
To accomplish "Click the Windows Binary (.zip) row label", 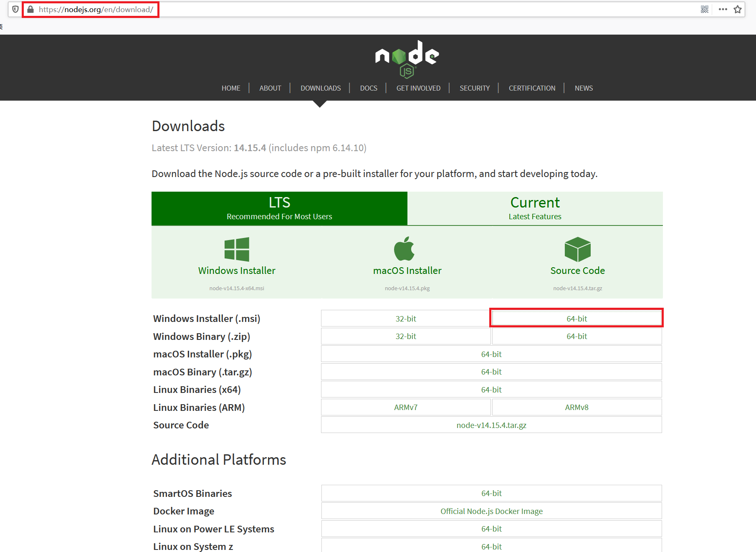I will coord(202,337).
